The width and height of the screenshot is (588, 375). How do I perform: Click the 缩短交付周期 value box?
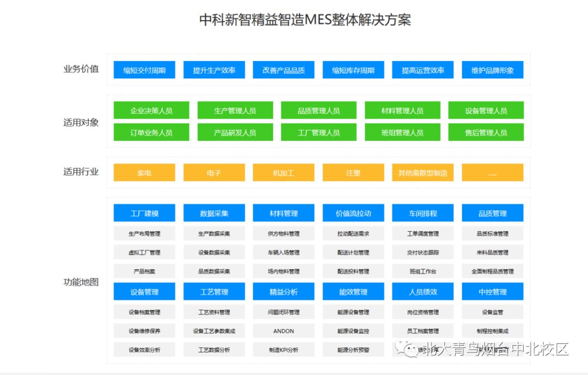coord(144,70)
